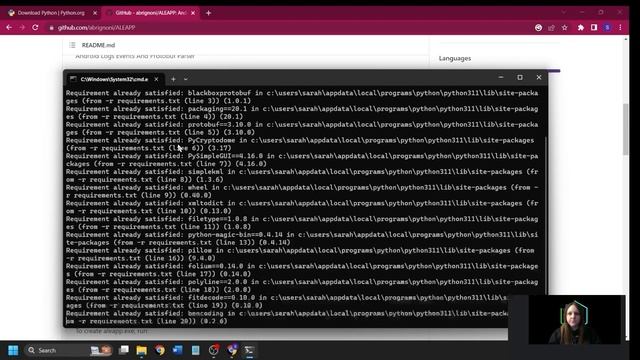Add a new terminal tab
Screen dimensions: 640x360
click(173, 79)
